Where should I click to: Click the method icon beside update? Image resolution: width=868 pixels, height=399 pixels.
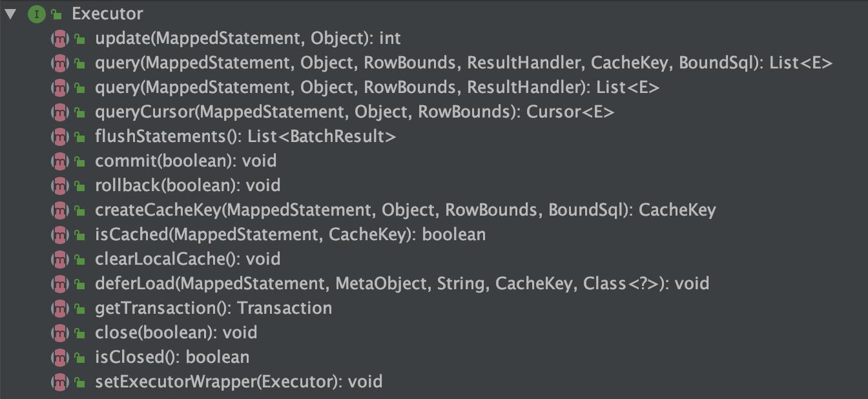click(59, 39)
